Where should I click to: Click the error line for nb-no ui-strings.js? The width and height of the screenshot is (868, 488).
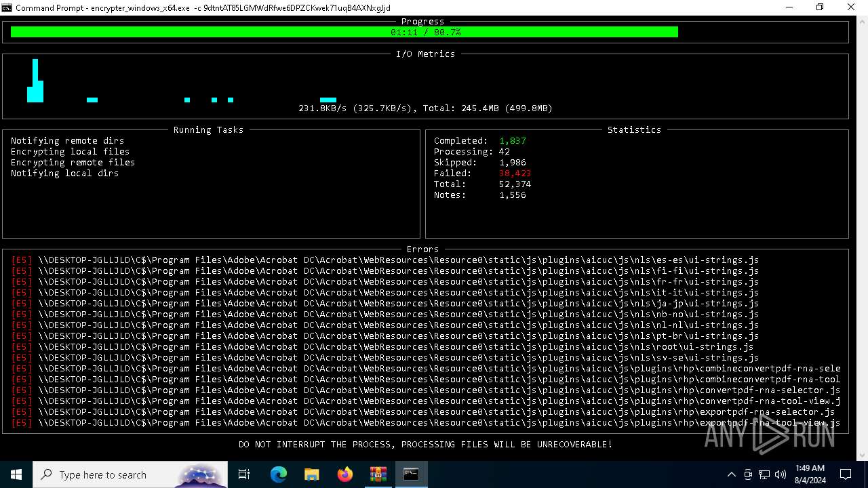(x=385, y=314)
